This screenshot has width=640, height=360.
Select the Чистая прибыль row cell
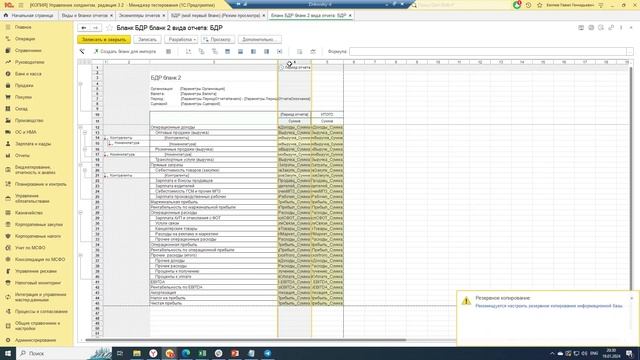[x=213, y=303]
